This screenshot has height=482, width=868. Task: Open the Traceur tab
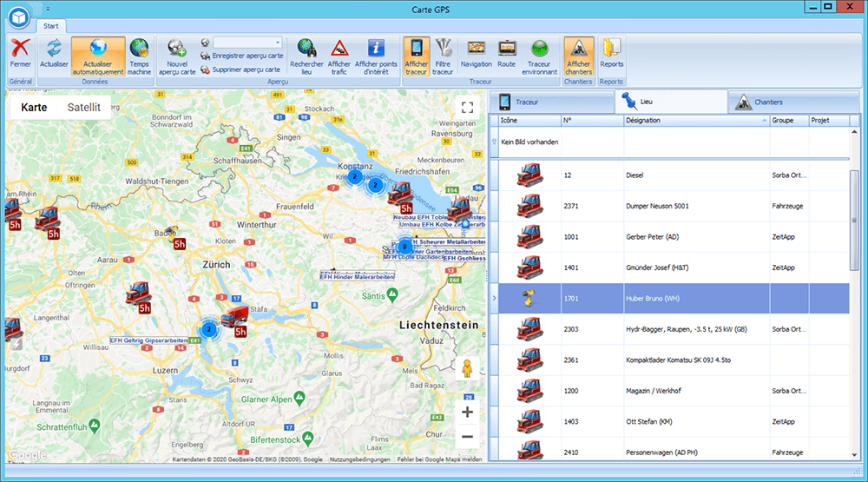click(552, 102)
